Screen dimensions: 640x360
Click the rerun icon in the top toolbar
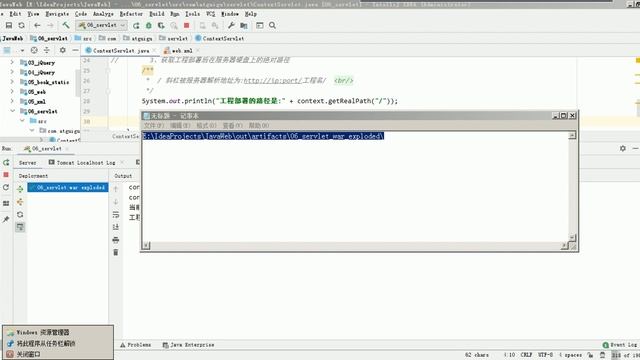(x=136, y=25)
